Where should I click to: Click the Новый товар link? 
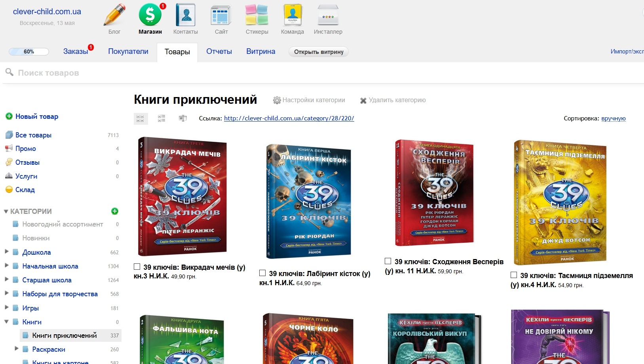[x=37, y=116]
